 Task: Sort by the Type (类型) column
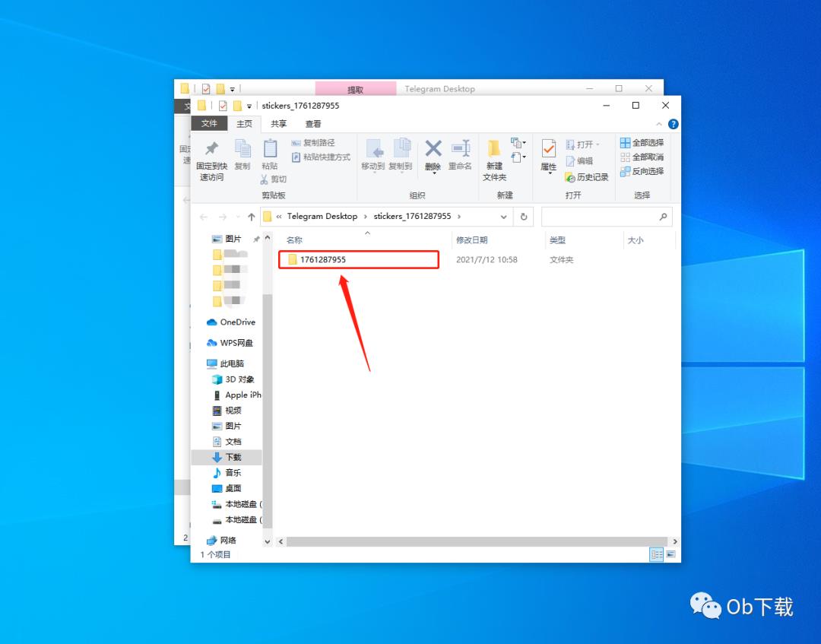click(x=557, y=240)
